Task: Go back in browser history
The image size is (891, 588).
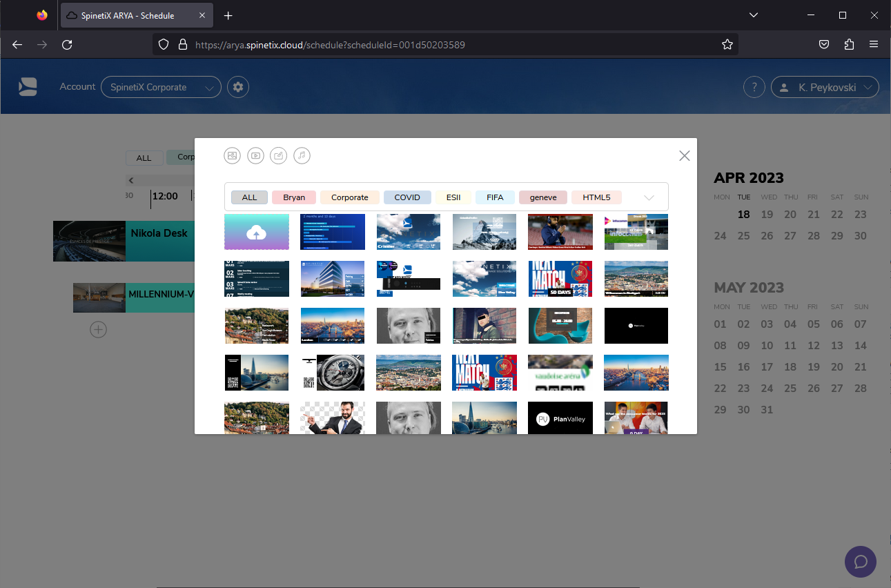Action: 17,44
